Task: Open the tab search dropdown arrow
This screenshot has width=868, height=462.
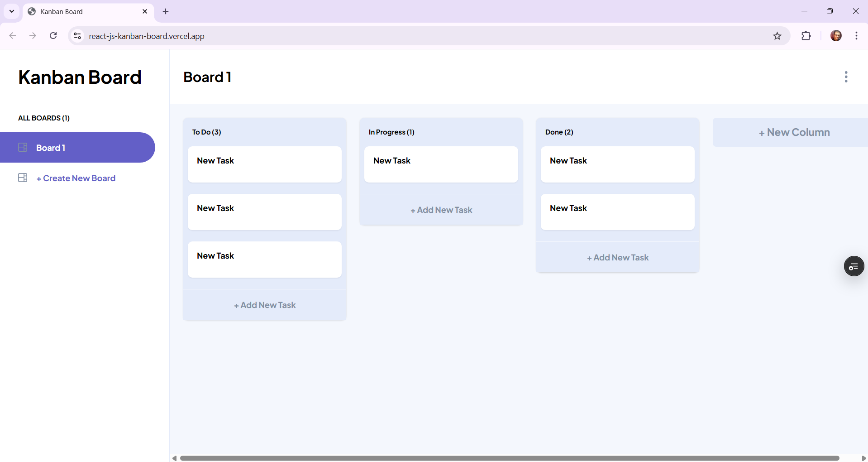Action: tap(11, 11)
